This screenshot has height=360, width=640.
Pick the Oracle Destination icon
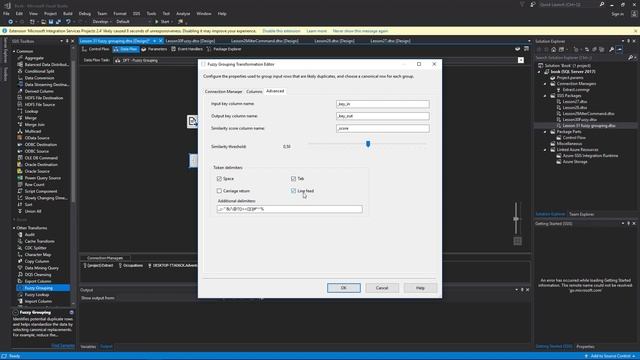pos(20,164)
